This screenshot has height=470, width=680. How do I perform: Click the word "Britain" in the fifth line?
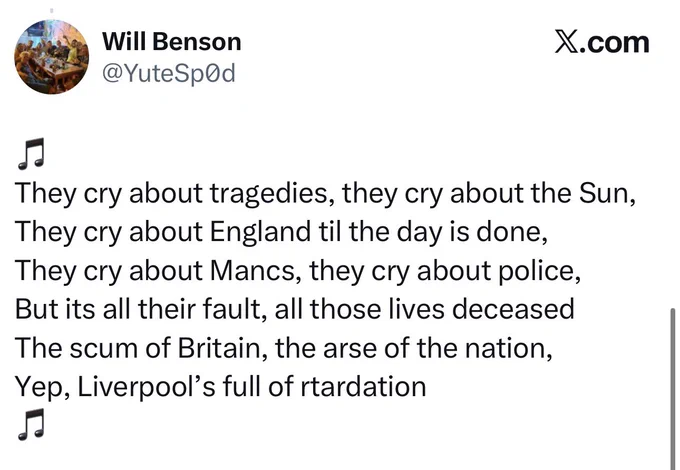point(219,348)
